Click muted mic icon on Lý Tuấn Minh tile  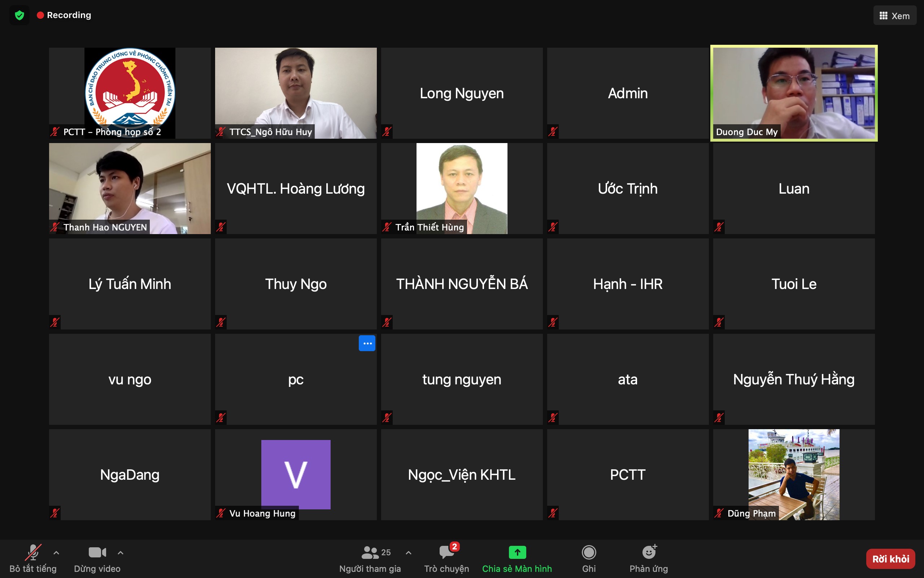(x=55, y=322)
